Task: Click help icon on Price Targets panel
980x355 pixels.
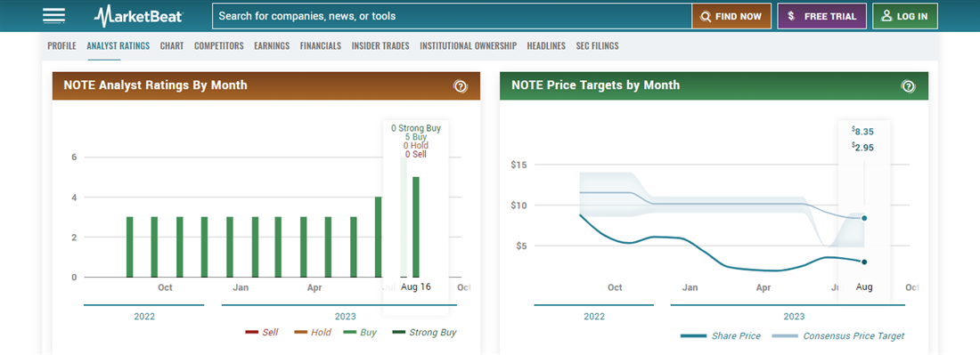Action: coord(908,86)
